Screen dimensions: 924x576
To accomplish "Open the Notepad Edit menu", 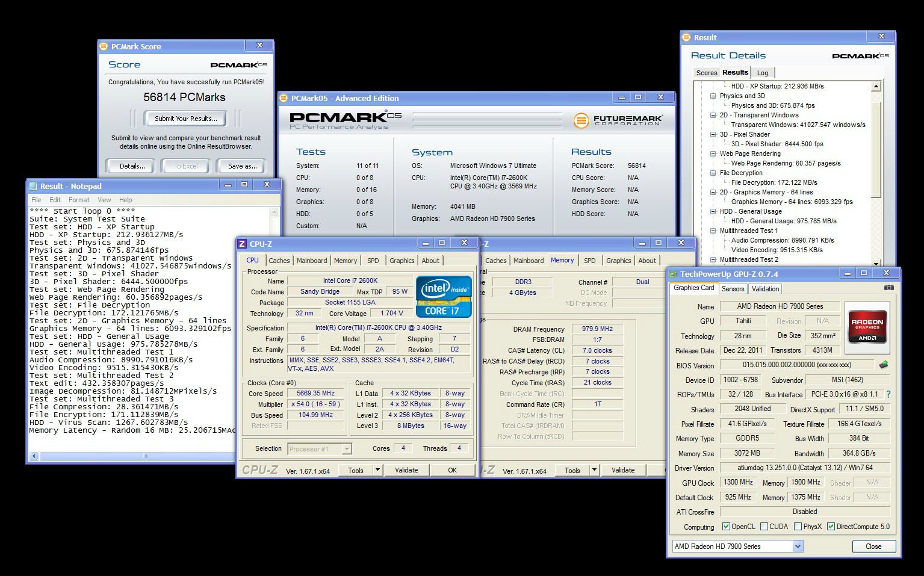I will point(55,200).
